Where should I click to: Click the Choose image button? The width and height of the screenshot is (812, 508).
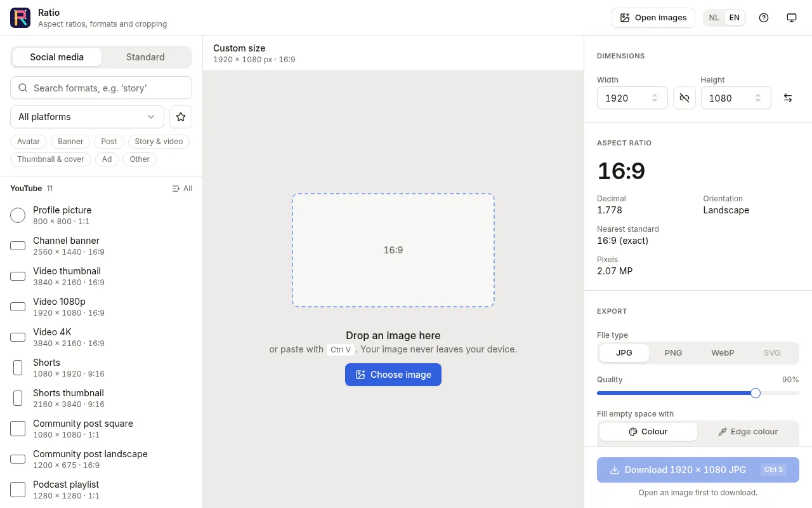(393, 375)
